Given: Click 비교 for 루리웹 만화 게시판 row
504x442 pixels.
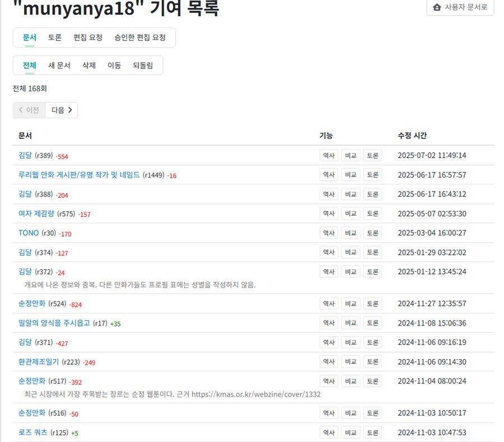Looking at the screenshot, I should coord(351,175).
